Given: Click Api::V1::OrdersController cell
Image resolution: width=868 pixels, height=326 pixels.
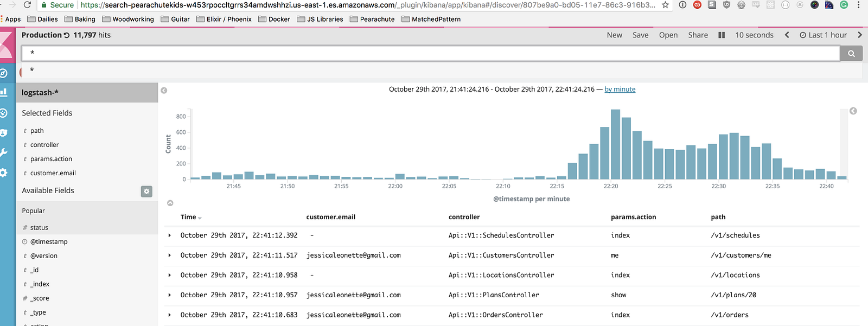Looking at the screenshot, I should coord(496,315).
